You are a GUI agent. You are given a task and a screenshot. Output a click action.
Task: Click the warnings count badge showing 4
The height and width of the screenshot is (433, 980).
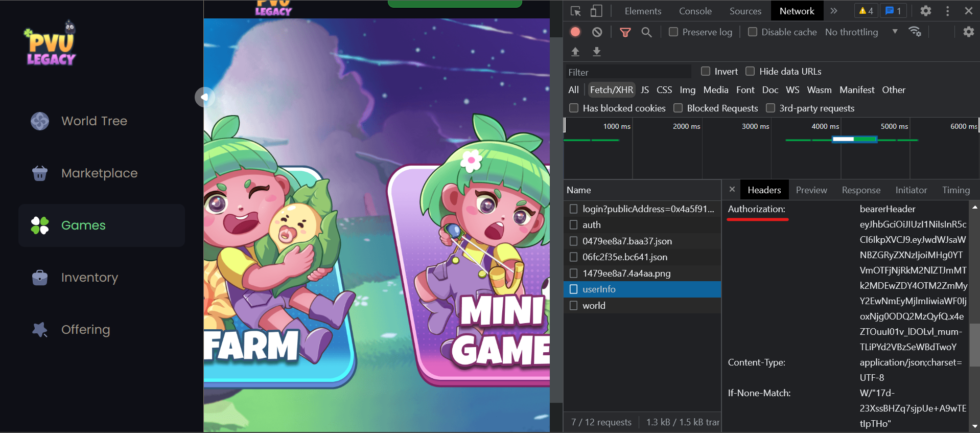click(866, 11)
